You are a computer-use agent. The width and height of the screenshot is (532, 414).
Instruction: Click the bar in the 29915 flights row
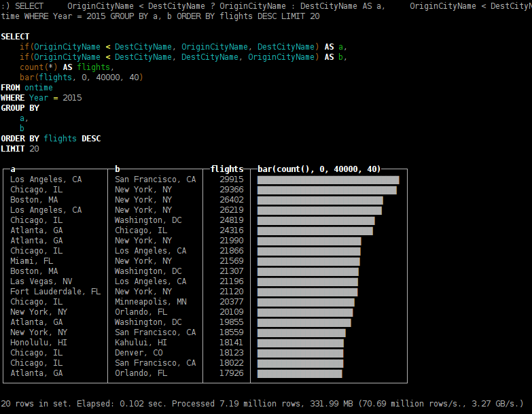click(327, 179)
